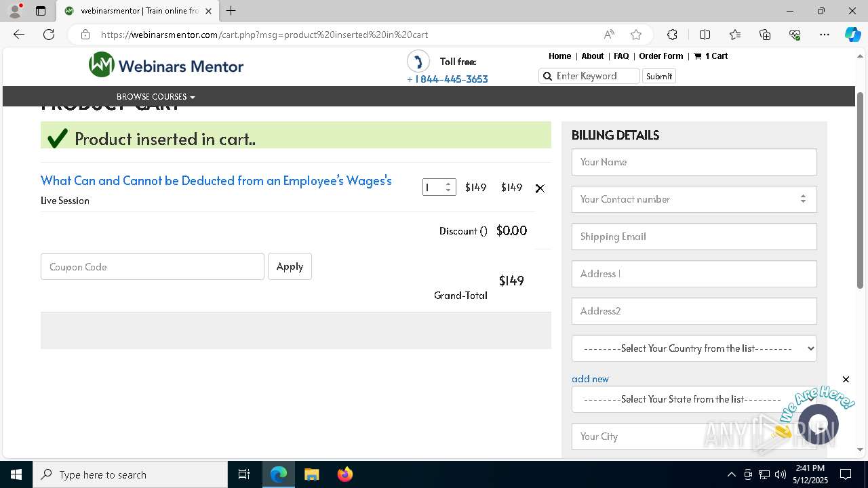Apply the coupon code
Image resolution: width=868 pixels, height=488 pixels.
(x=290, y=266)
